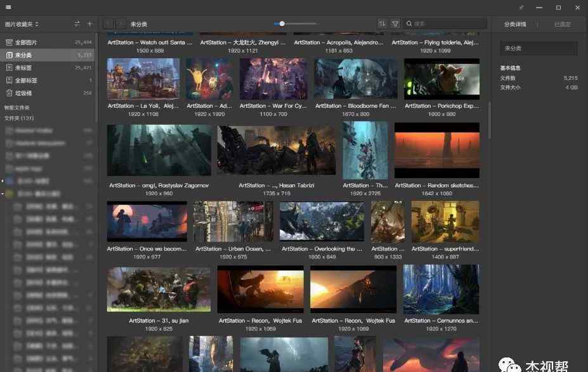Click the 1920 x 1108 size label
Screen dimensions: 588x372
click(x=143, y=114)
